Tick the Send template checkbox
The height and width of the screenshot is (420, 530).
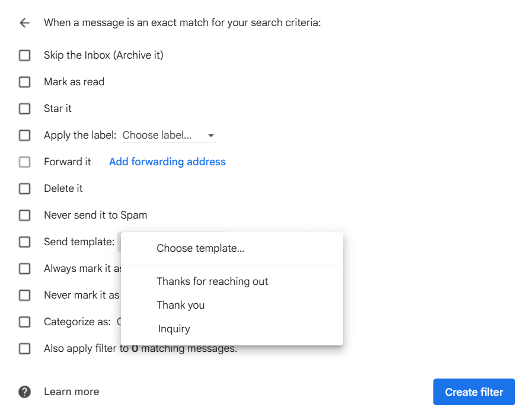tap(24, 242)
